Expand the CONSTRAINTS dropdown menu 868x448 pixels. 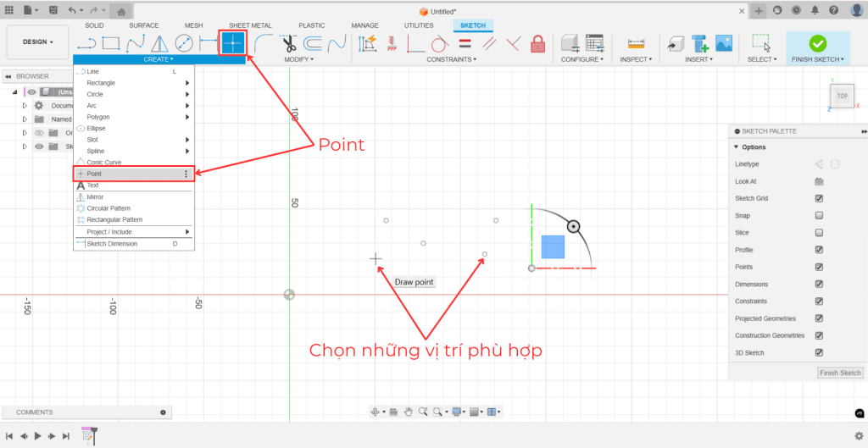pos(451,59)
